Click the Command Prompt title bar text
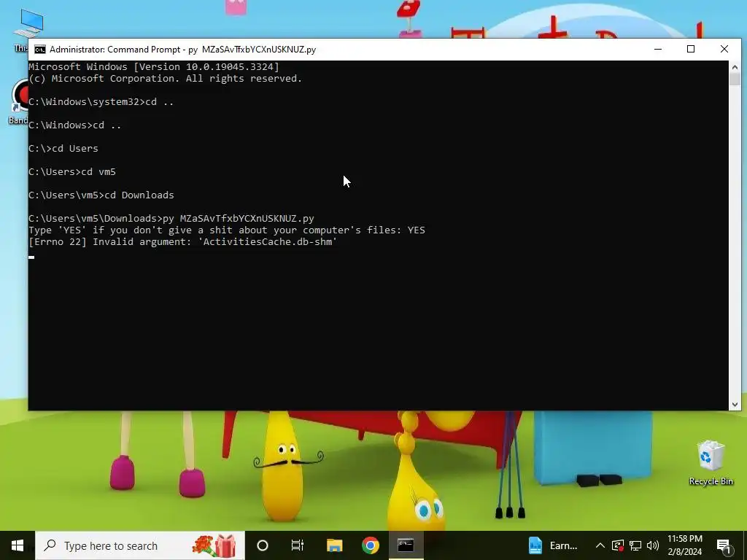The width and height of the screenshot is (747, 560). [182, 50]
